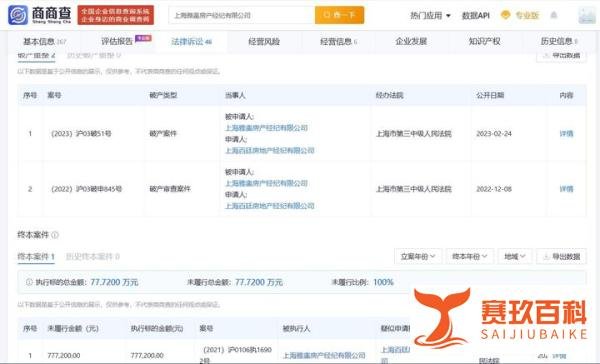Open applicant company link in row 2
Viewport: 600px width, 364px height.
coord(270,206)
